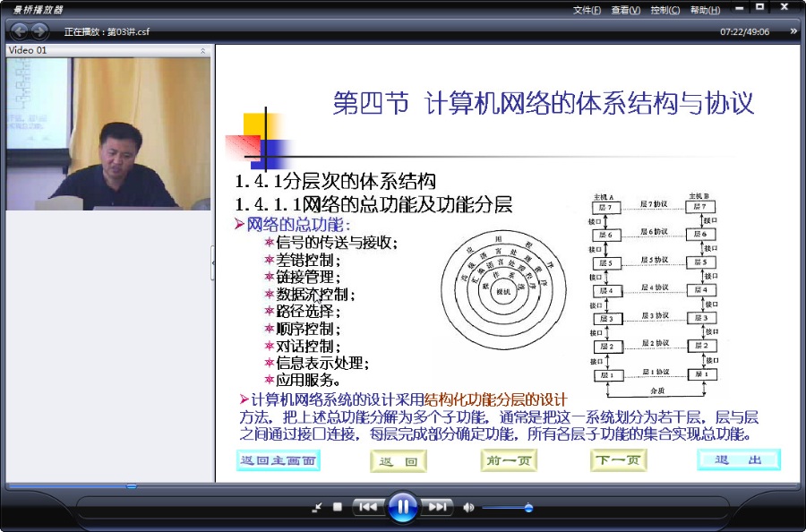Click the 退出 slide button
This screenshot has height=532, width=806.
click(739, 459)
